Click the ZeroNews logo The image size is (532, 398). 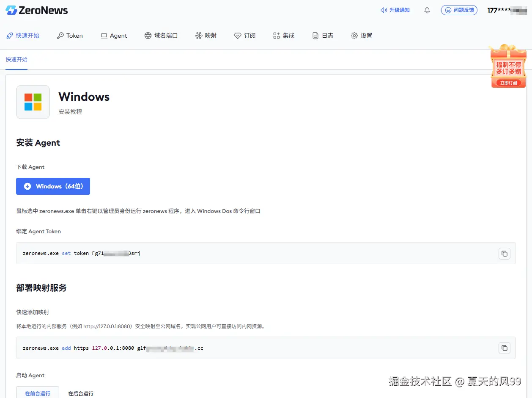37,10
